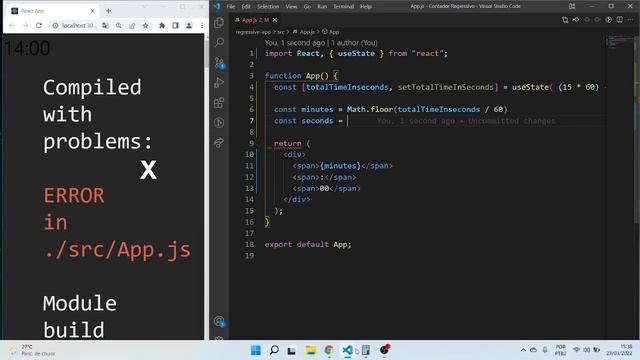640x360 pixels.
Task: Open the Selection menu
Action: [x=268, y=7]
